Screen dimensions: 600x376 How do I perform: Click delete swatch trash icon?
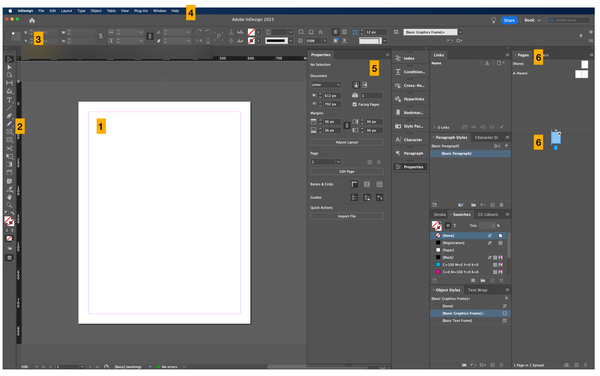click(501, 280)
